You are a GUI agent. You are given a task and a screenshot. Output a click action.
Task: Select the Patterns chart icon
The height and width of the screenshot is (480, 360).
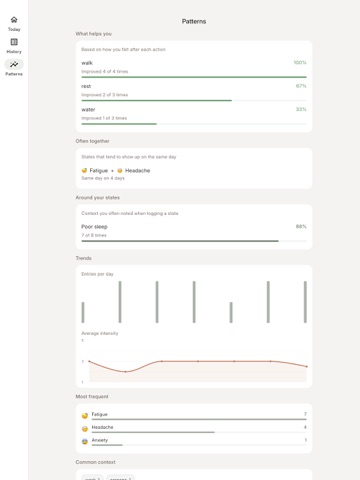click(14, 64)
